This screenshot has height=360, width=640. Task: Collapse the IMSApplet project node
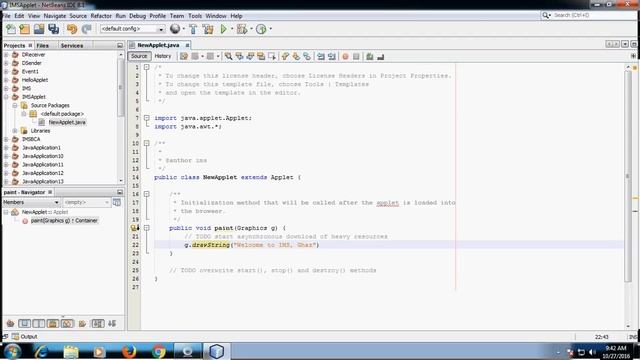pos(6,97)
